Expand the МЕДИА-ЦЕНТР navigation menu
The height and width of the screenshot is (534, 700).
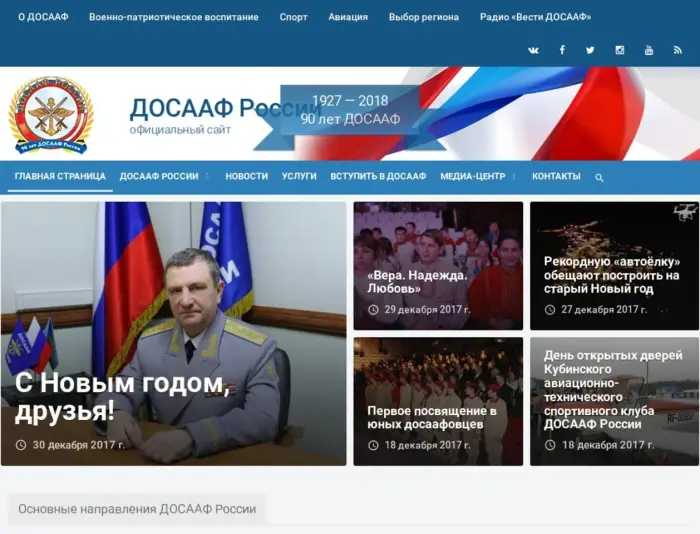[474, 176]
